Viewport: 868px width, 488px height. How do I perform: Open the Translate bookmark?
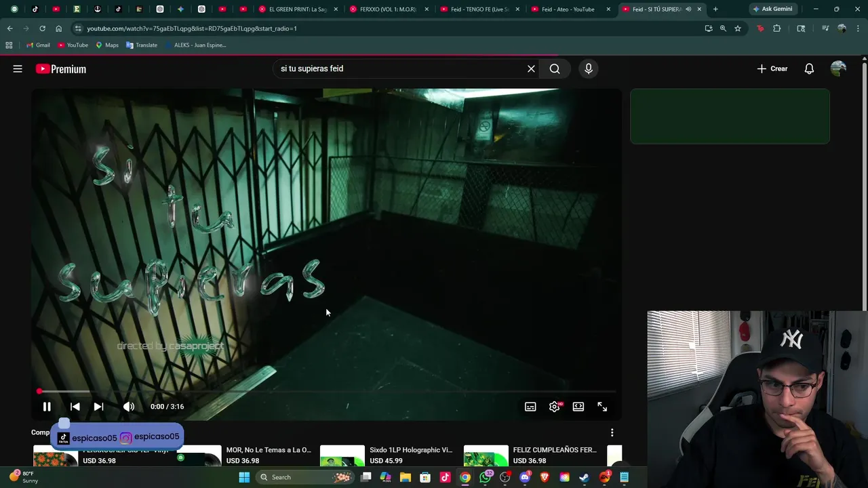coord(141,45)
